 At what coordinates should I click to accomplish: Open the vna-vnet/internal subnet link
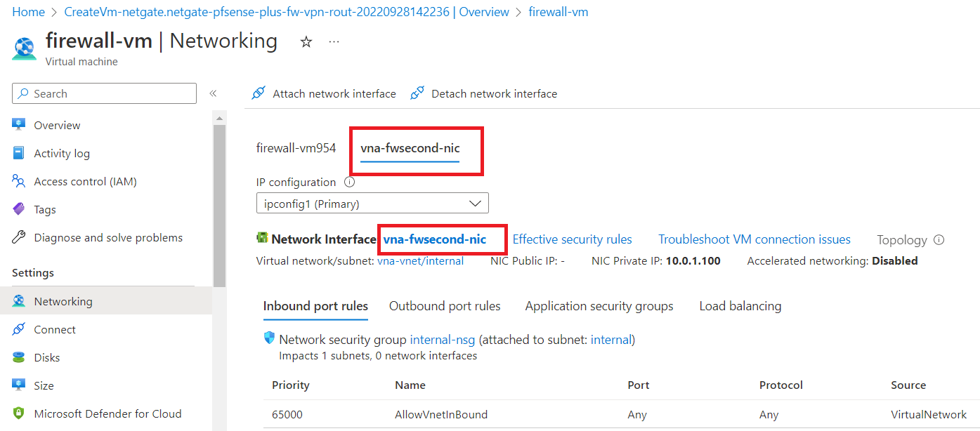pyautogui.click(x=420, y=261)
